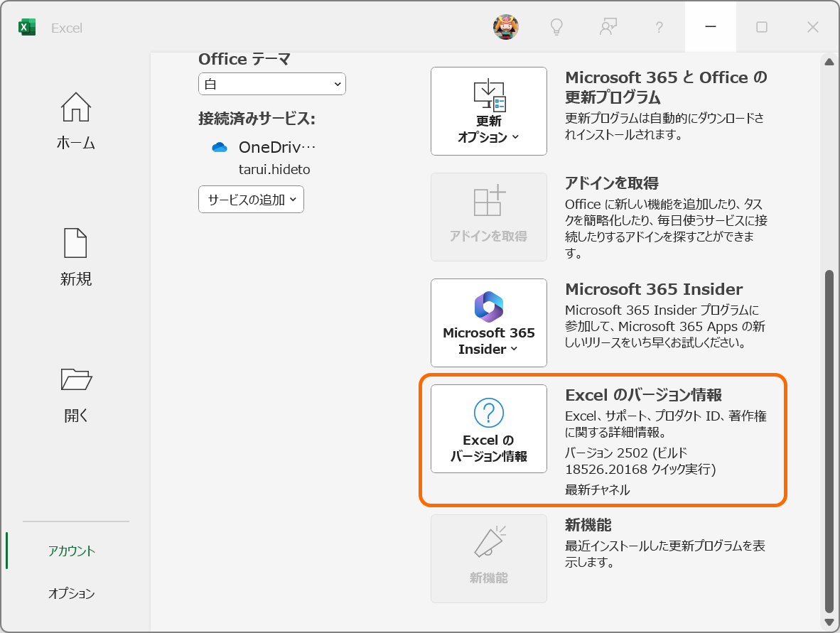840x633 pixels.
Task: Click the Excel のバージョン情報 button
Action: pyautogui.click(x=488, y=428)
